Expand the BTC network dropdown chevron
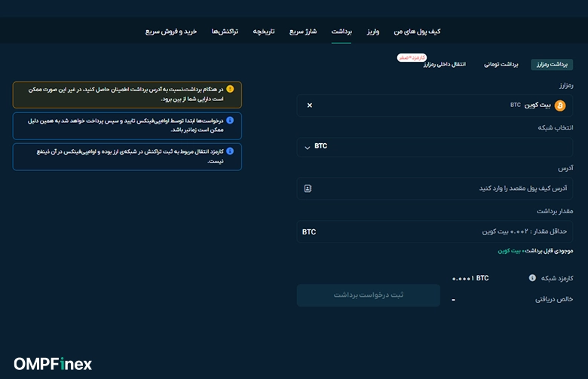 [x=308, y=148]
